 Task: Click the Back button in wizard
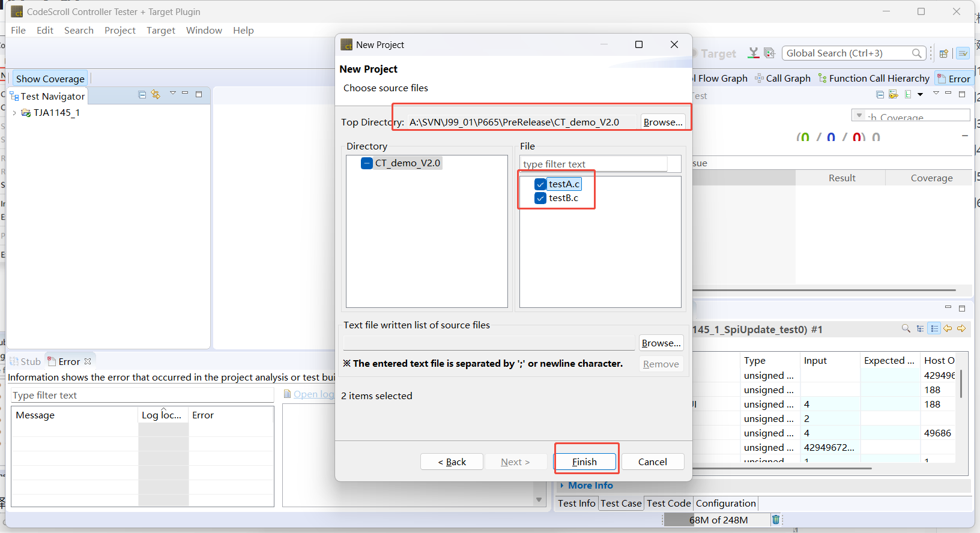(452, 462)
